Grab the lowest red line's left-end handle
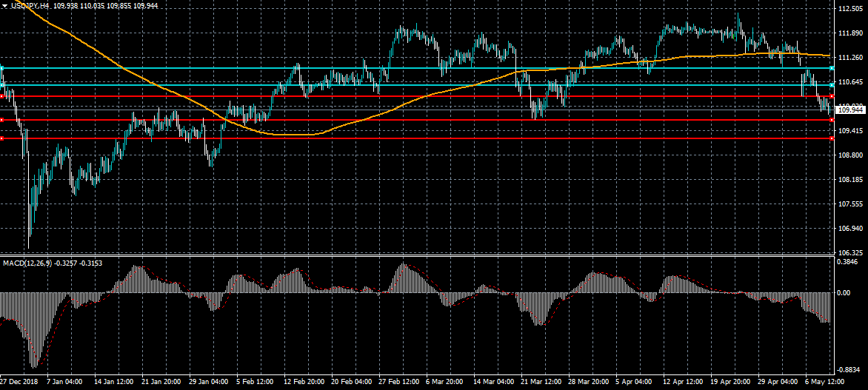 coord(1,138)
